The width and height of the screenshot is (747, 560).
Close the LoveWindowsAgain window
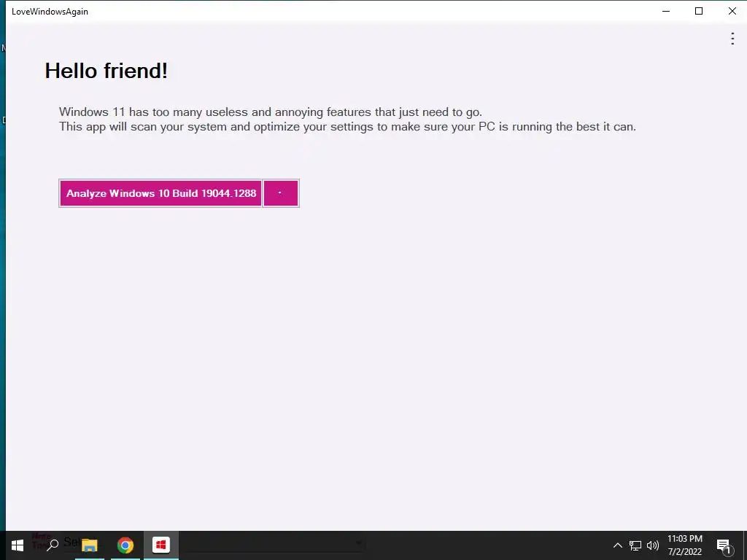point(732,11)
